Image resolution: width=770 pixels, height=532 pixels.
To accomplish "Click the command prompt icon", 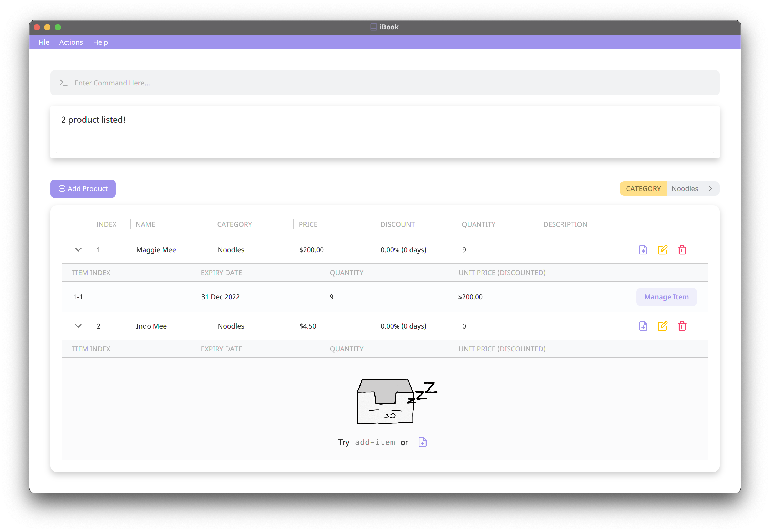I will [x=63, y=83].
